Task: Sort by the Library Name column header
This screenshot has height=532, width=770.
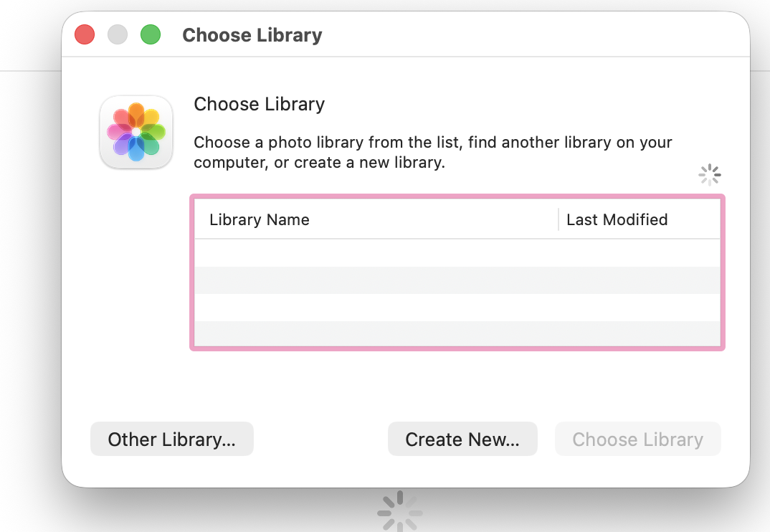Action: (x=260, y=220)
